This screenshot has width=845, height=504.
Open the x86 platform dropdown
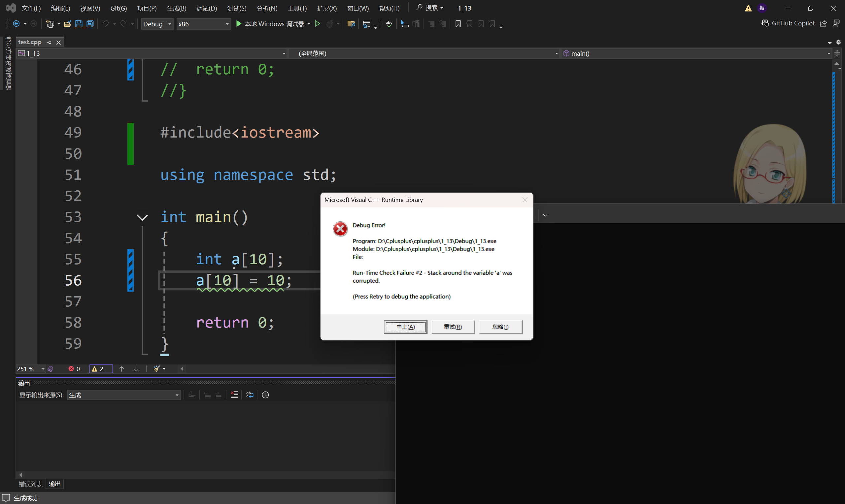click(x=203, y=24)
